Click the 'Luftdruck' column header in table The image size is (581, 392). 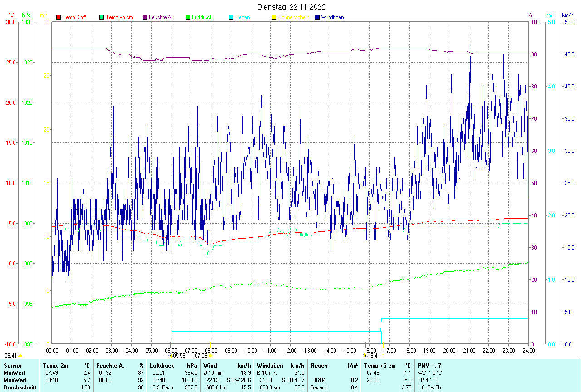point(162,366)
